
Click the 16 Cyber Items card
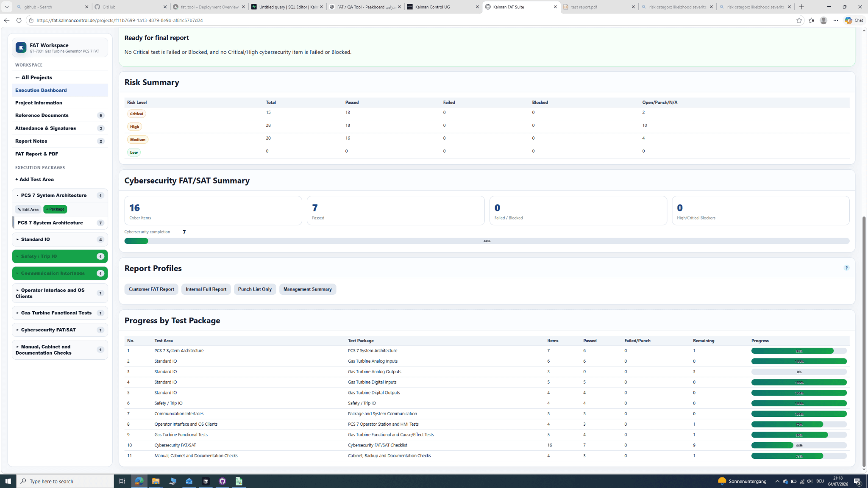(213, 211)
